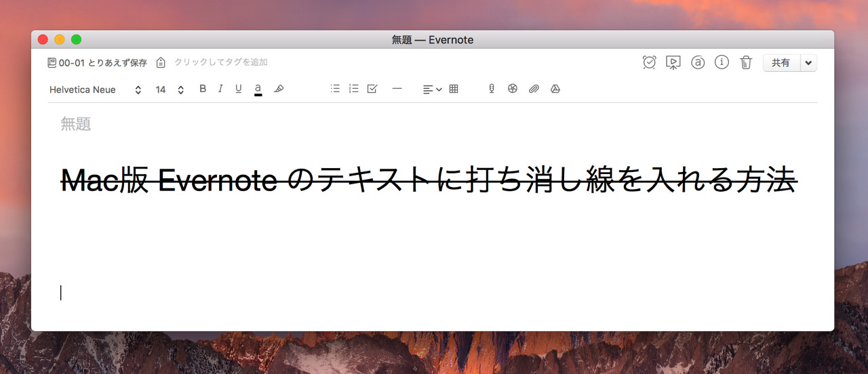Screen dimensions: 868x374
Task: Close the Evernote window with the red button
Action: point(43,39)
